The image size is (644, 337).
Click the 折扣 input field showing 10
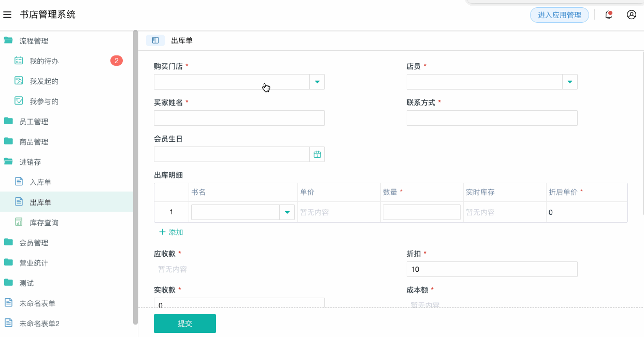[492, 269]
